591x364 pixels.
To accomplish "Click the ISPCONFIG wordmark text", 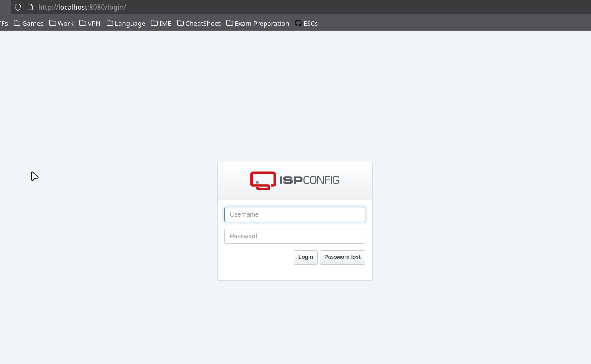I will click(x=309, y=180).
